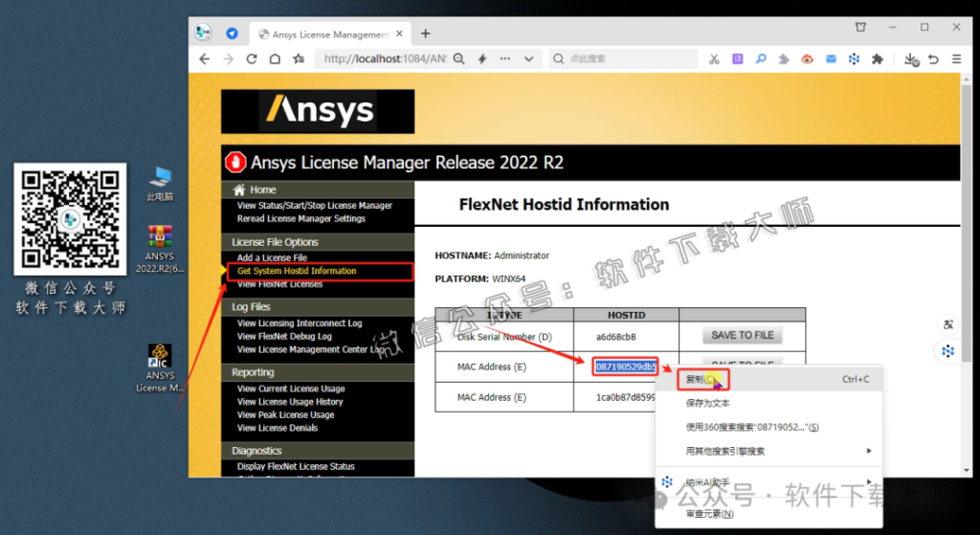This screenshot has height=535, width=980.
Task: Click the red stop status icon
Action: coord(235,163)
